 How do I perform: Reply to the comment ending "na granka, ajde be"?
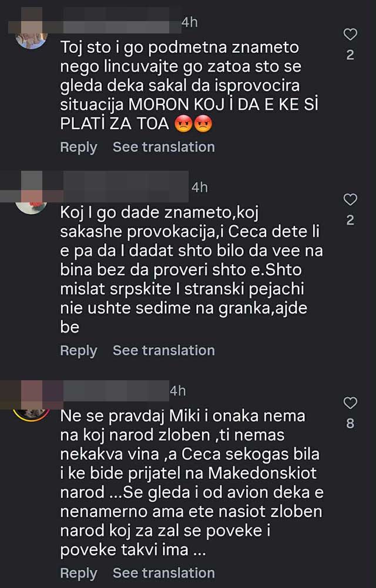click(x=78, y=350)
